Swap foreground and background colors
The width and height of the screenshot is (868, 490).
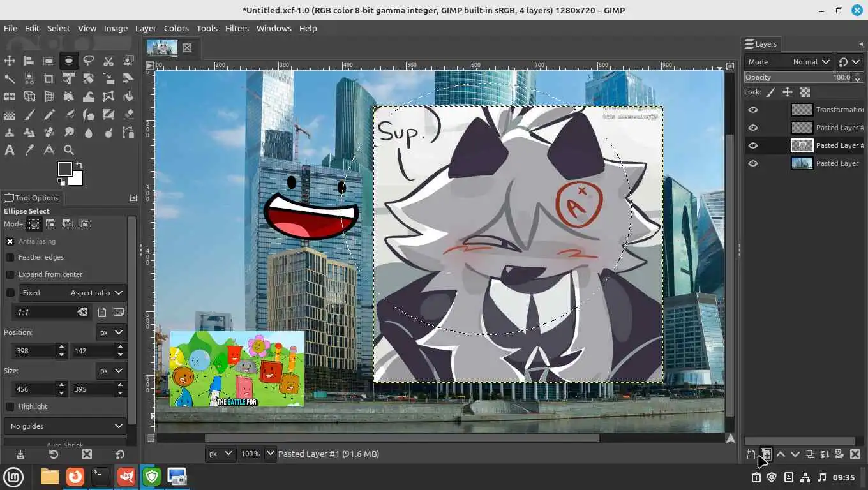[79, 166]
